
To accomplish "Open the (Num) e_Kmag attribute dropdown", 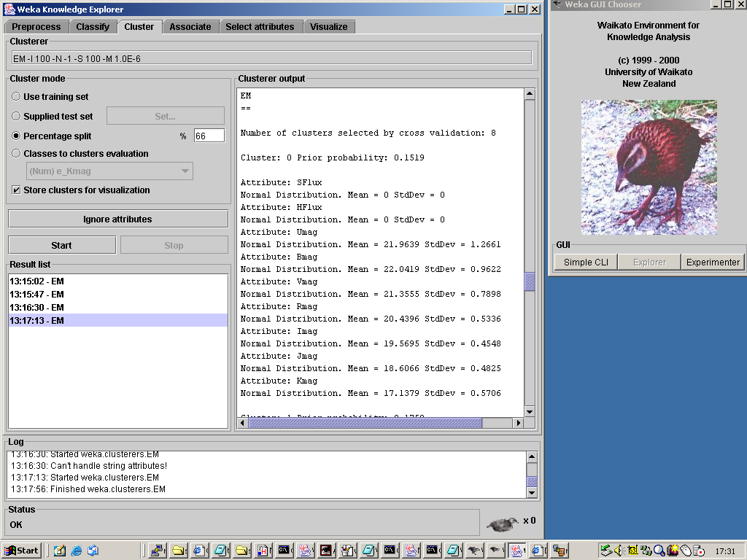I will click(x=109, y=171).
